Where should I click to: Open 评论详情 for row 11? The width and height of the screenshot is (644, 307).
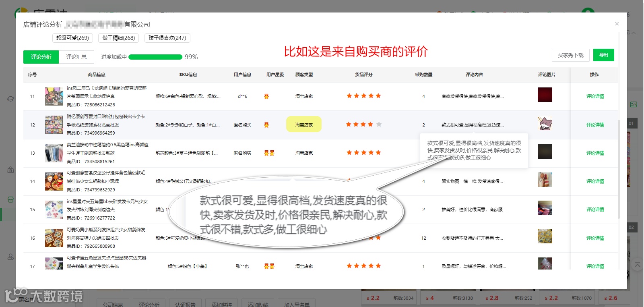pos(595,96)
